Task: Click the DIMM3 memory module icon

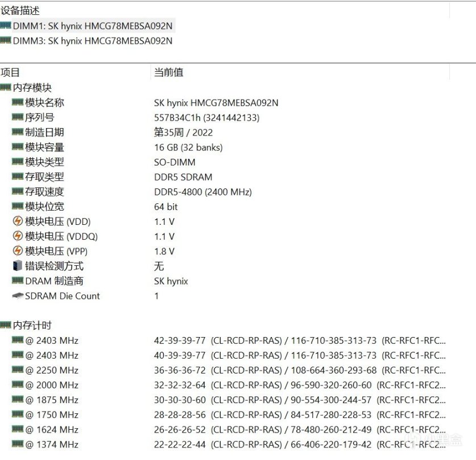Action: click(x=6, y=40)
